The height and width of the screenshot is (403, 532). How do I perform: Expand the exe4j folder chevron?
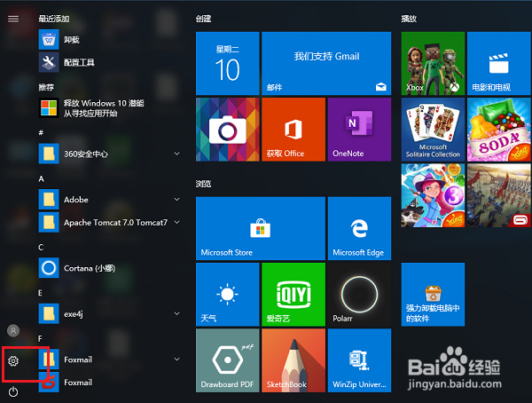176,313
